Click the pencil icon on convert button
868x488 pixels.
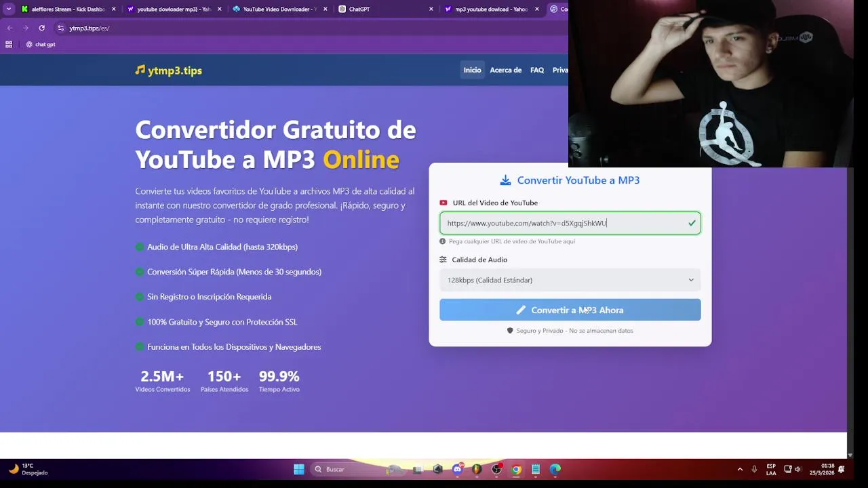(x=521, y=310)
